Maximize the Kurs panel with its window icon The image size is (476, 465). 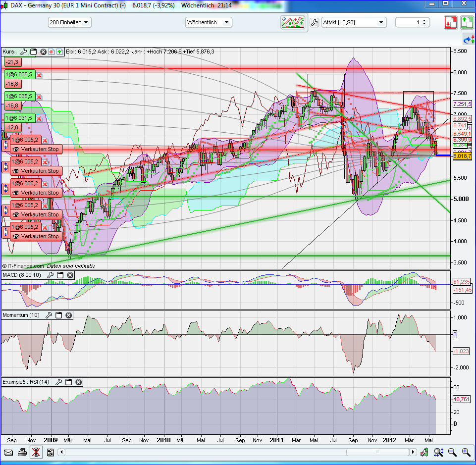[x=33, y=52]
